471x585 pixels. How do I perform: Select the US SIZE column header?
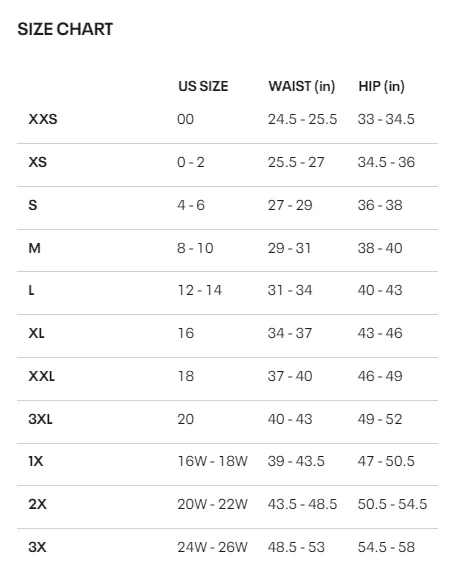coord(203,86)
